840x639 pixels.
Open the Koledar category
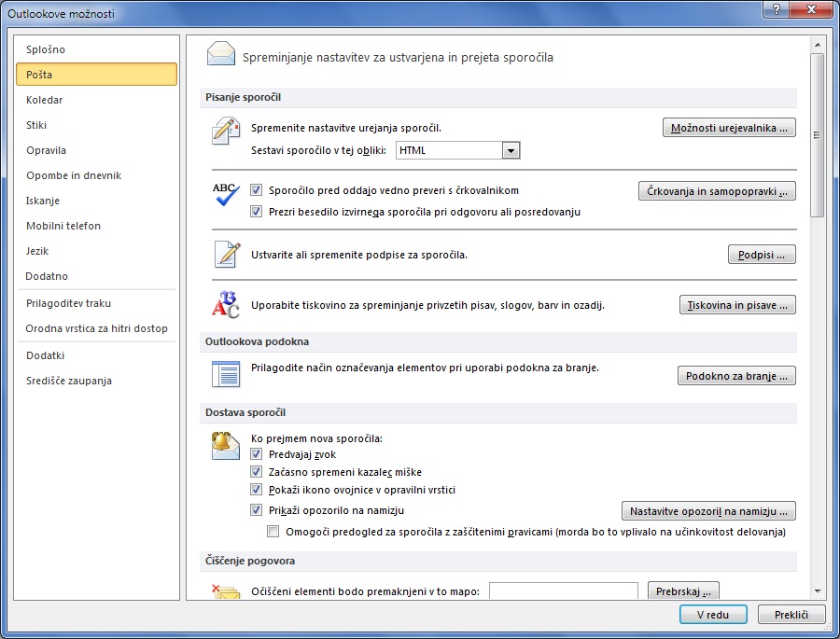pyautogui.click(x=96, y=100)
